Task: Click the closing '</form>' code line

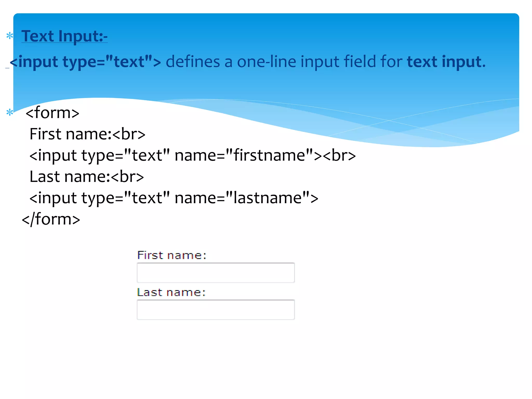Action: tap(51, 219)
